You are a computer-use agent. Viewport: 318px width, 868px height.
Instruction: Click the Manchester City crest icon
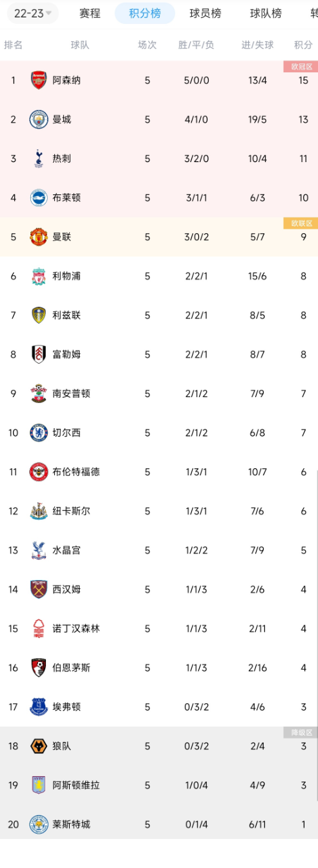point(39,119)
